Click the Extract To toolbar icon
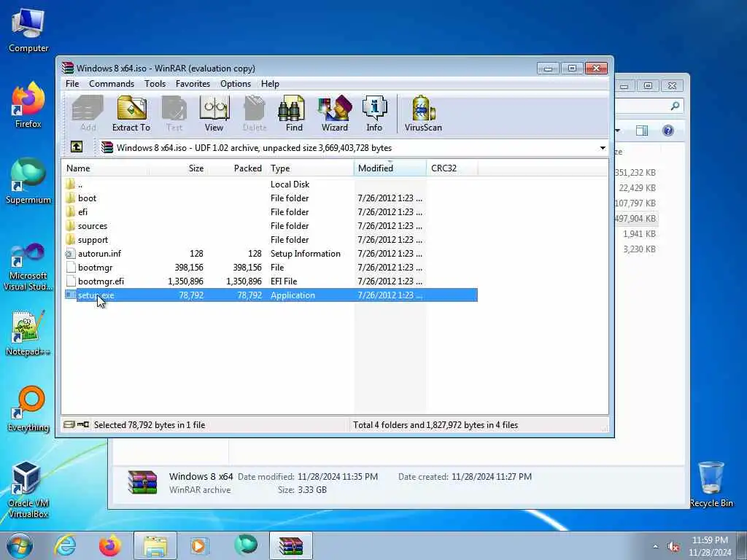 (131, 113)
